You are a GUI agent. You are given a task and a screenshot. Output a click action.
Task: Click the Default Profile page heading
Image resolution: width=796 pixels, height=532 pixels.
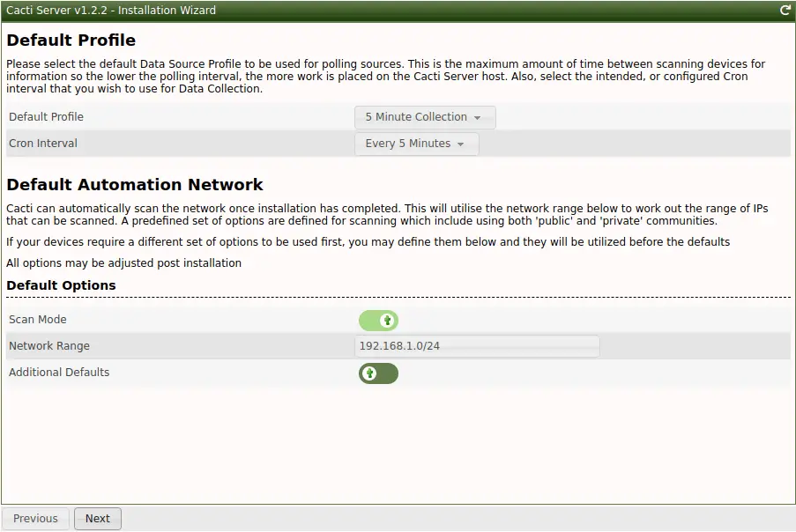[x=71, y=40]
